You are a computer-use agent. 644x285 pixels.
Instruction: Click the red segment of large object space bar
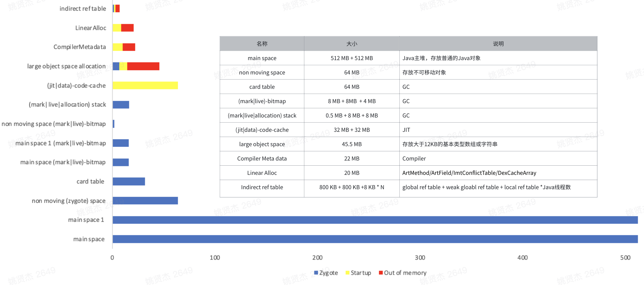(143, 66)
